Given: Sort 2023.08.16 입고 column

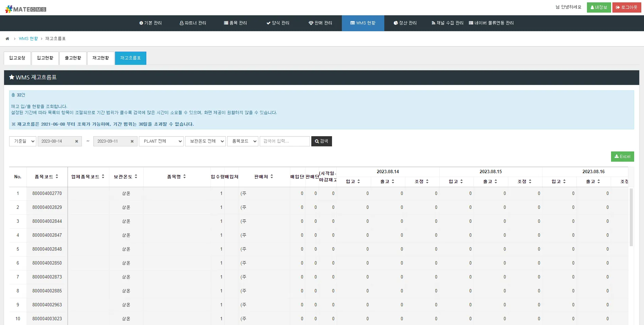Looking at the screenshot, I should [x=564, y=182].
